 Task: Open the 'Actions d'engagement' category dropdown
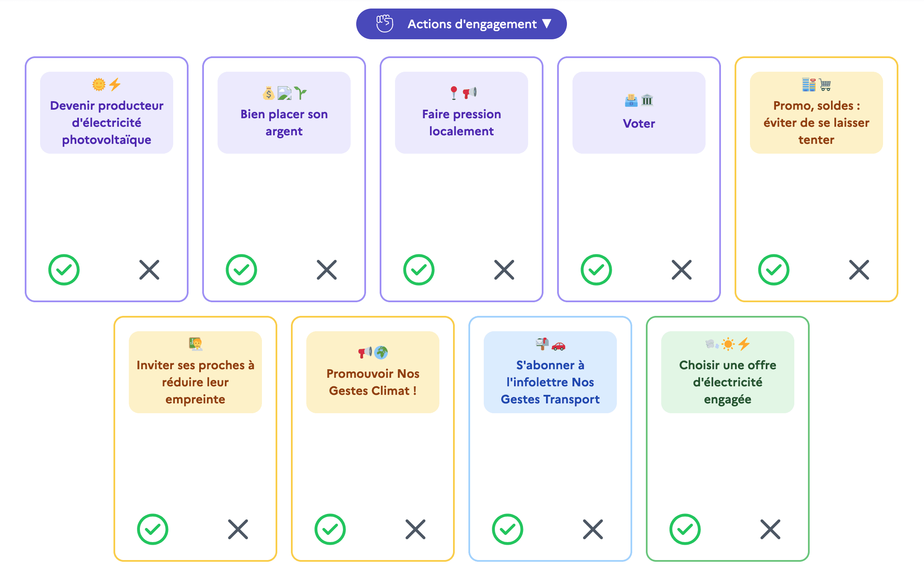[472, 24]
